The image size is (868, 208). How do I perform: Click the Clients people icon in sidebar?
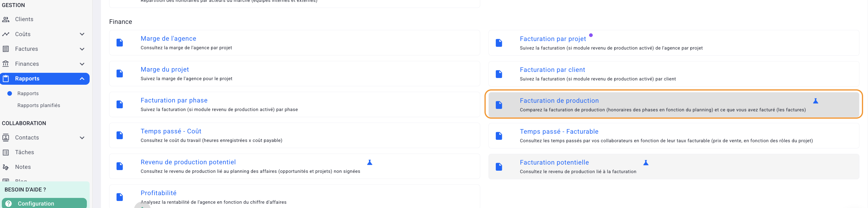click(6, 19)
